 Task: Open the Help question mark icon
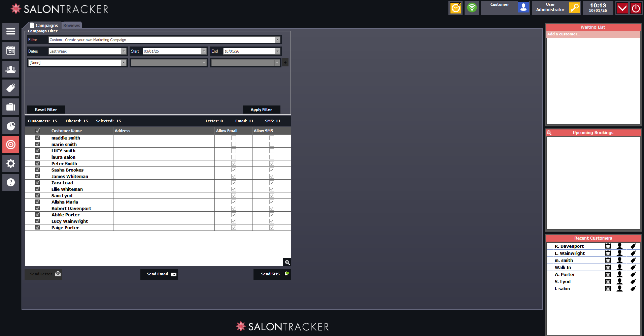click(x=10, y=182)
